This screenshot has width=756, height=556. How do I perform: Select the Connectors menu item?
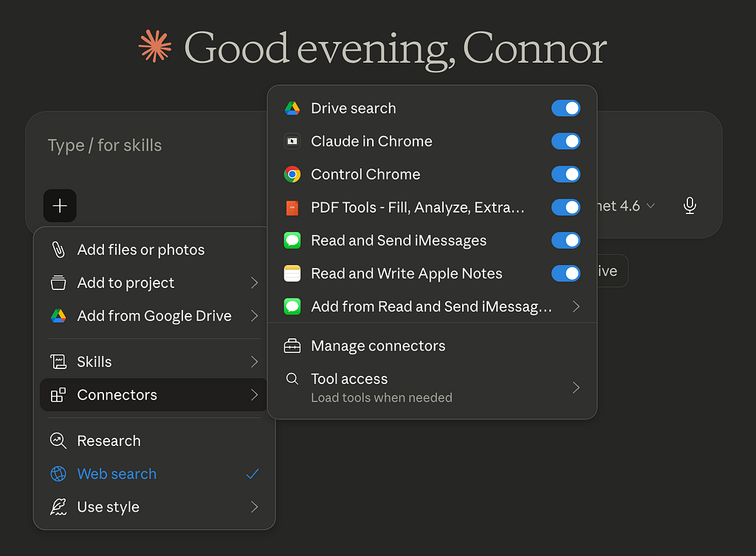click(x=154, y=395)
